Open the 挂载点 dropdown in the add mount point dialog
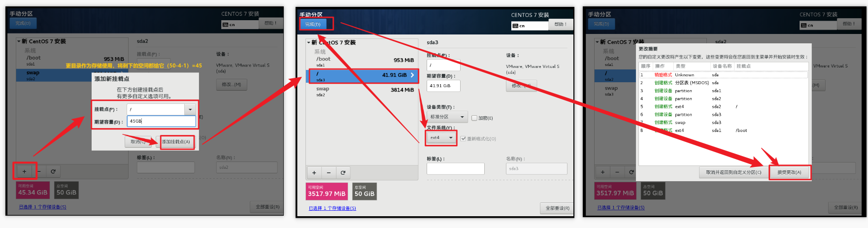This screenshot has width=868, height=228. pos(190,109)
